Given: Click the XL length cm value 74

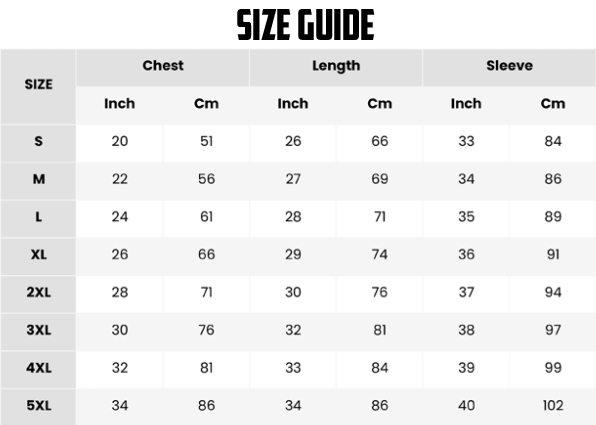Looking at the screenshot, I should coord(380,254).
